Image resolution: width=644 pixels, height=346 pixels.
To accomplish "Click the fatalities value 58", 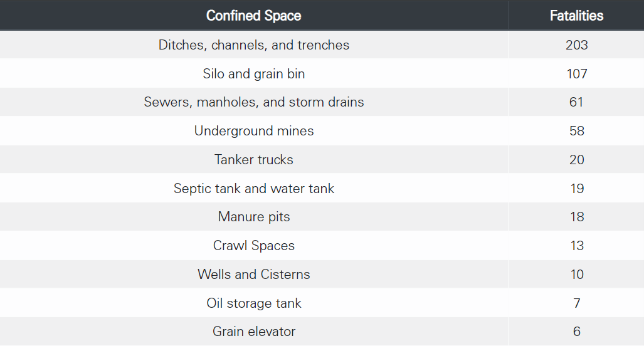I will [577, 130].
